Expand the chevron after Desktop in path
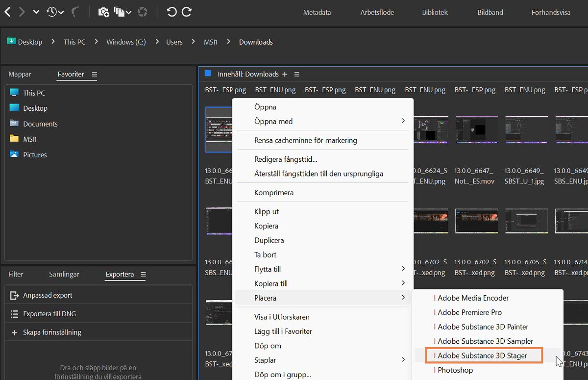The width and height of the screenshot is (588, 380). click(53, 42)
